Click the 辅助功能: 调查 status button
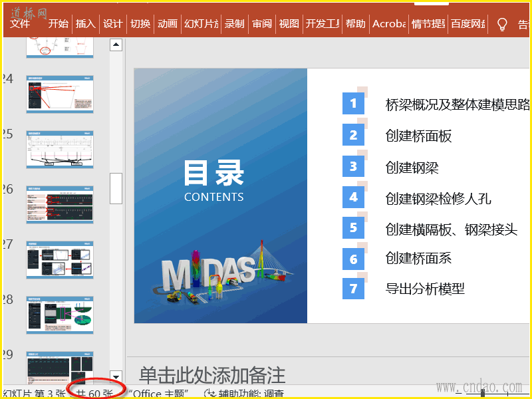Viewport: 532px width, 399px height. (243, 394)
